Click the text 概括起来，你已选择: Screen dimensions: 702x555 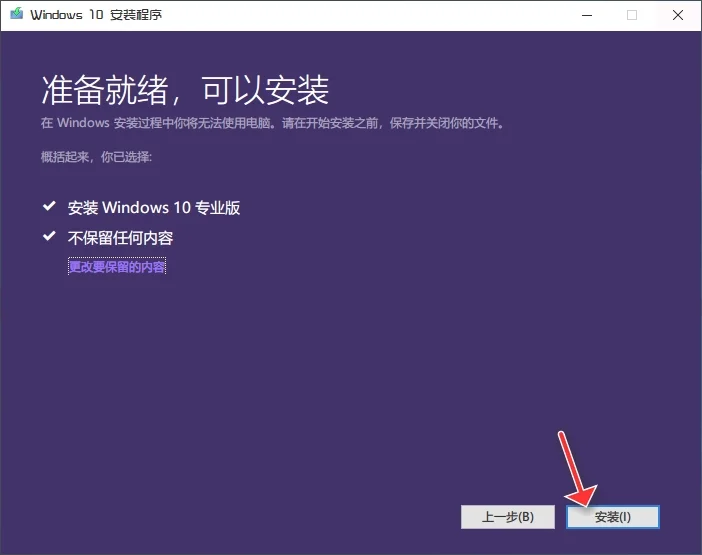[x=96, y=157]
